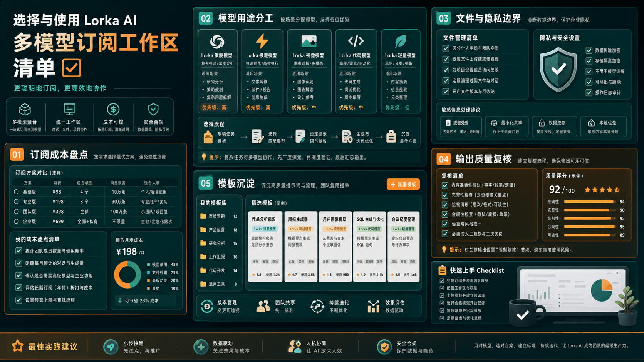Click the 小步快跑 rocket icon
Viewport: 644px width, 362px height.
click(111, 347)
